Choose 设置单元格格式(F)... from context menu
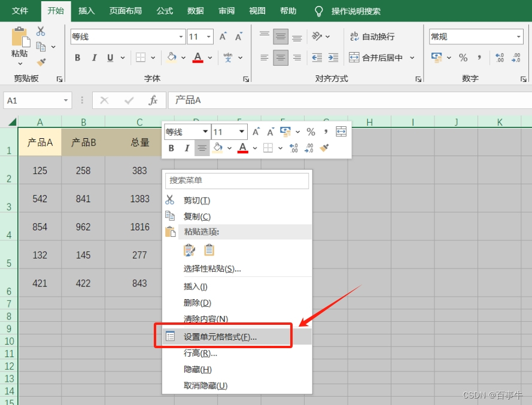The width and height of the screenshot is (532, 405). click(237, 336)
